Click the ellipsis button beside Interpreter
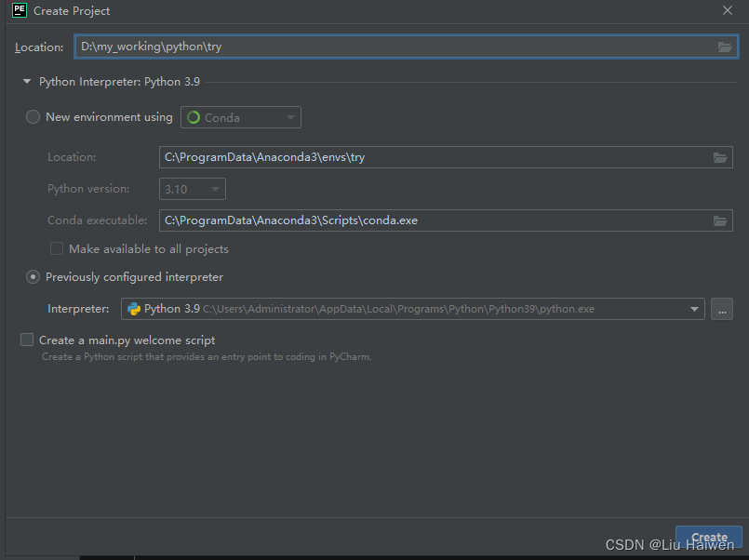This screenshot has height=560, width=749. [x=722, y=309]
